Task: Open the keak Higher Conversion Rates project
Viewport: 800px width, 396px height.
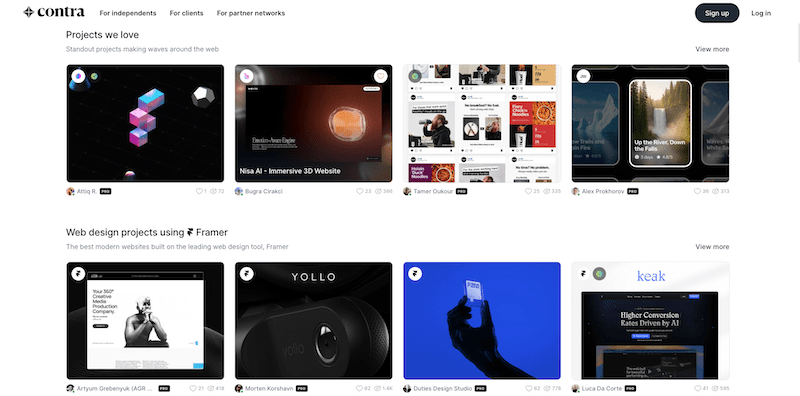Action: pos(651,320)
